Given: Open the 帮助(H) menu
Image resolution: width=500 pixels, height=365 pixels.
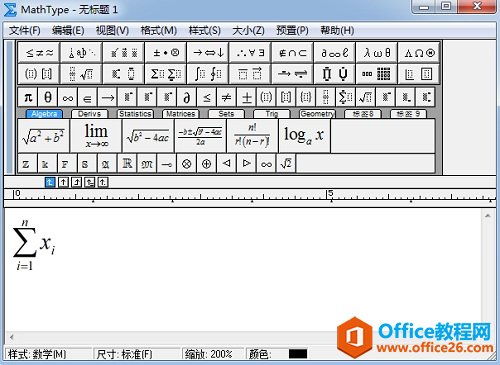Looking at the screenshot, I should (337, 31).
